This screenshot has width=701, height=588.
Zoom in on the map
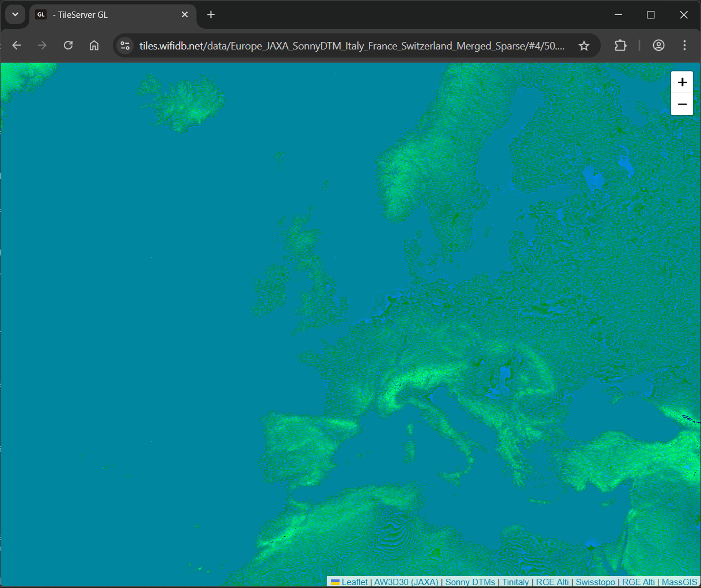682,82
